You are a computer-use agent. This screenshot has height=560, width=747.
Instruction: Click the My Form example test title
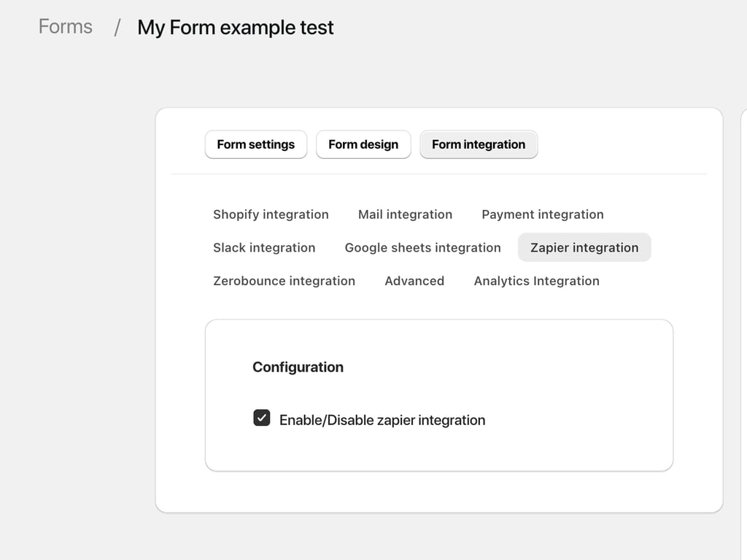[235, 28]
